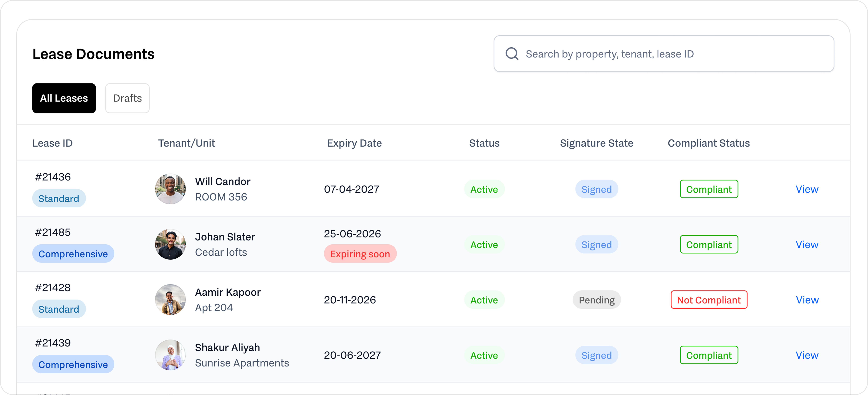
Task: Open Will Candor's avatar photo
Action: [x=170, y=189]
